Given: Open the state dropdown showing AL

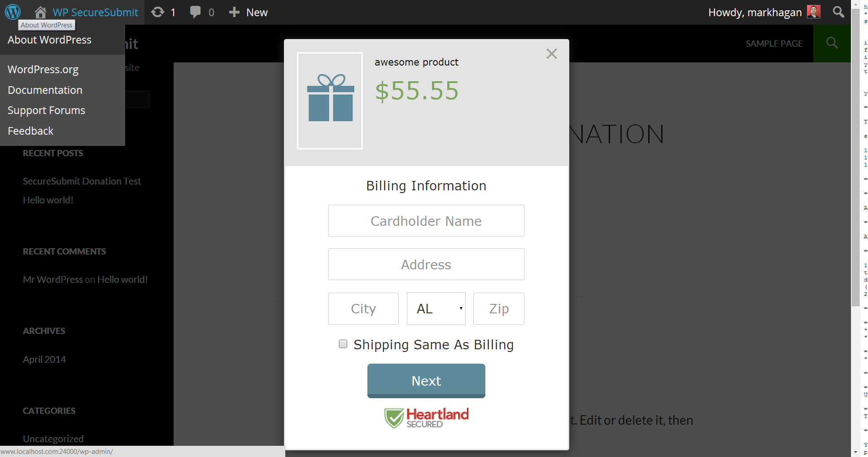Looking at the screenshot, I should pyautogui.click(x=436, y=308).
